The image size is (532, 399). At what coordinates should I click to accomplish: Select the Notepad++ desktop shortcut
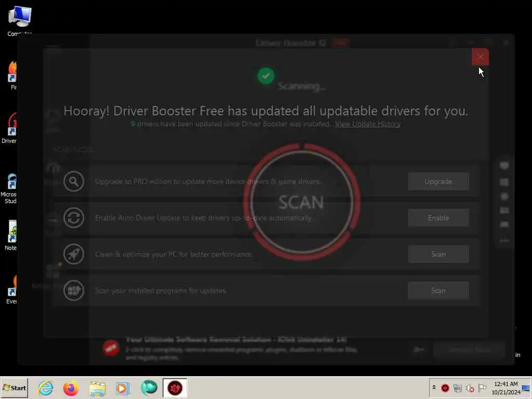(x=10, y=235)
